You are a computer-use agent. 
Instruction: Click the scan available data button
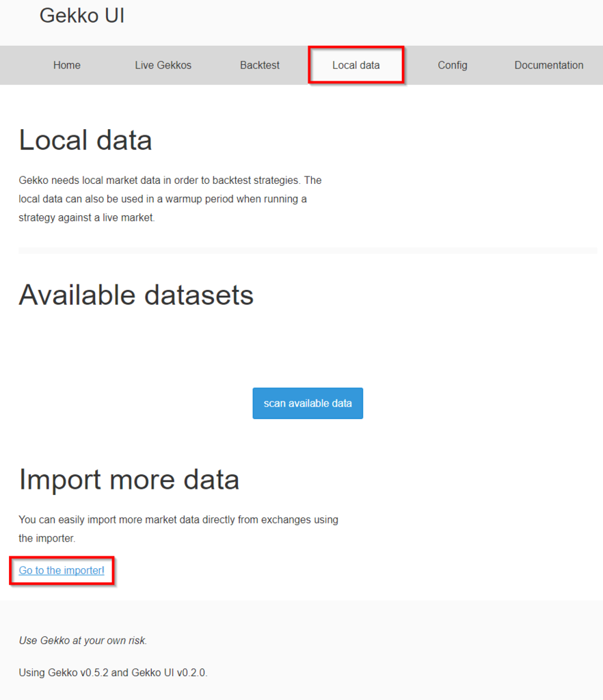[x=308, y=403]
